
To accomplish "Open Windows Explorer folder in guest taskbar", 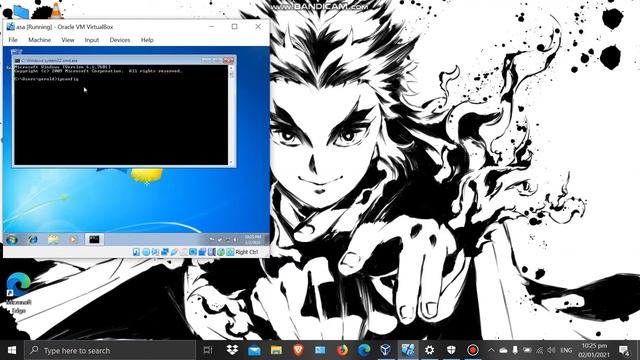I will pyautogui.click(x=53, y=240).
